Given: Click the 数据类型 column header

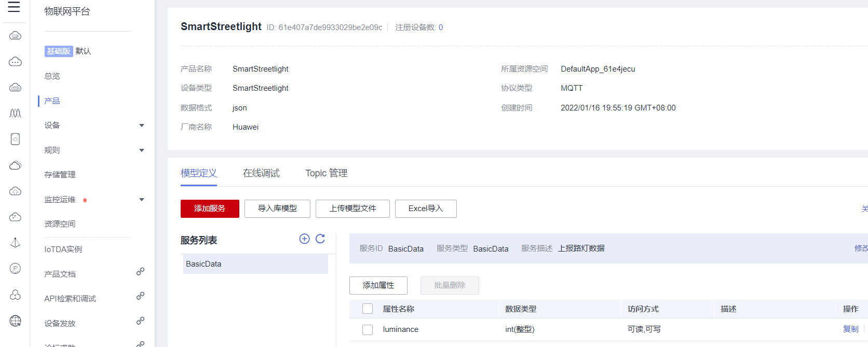Looking at the screenshot, I should point(521,309).
